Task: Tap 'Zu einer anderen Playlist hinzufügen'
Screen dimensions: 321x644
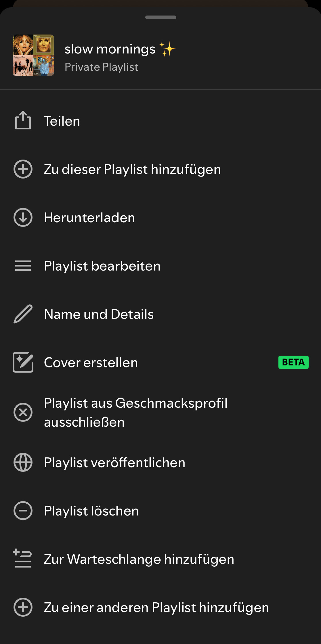Action: (x=156, y=607)
